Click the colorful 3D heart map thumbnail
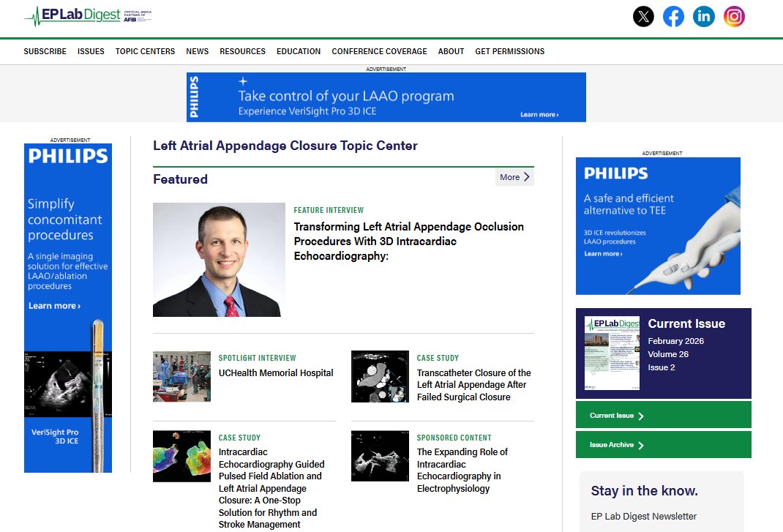This screenshot has height=532, width=783. pos(181,457)
